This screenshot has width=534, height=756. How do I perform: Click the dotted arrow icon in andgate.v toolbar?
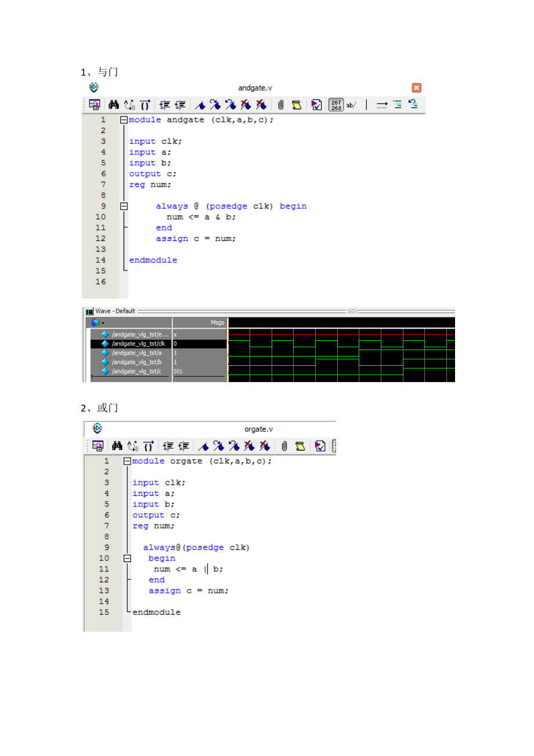point(382,105)
